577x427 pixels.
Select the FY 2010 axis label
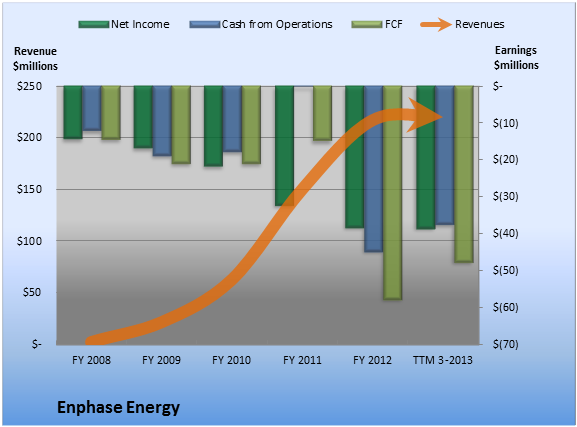(231, 360)
